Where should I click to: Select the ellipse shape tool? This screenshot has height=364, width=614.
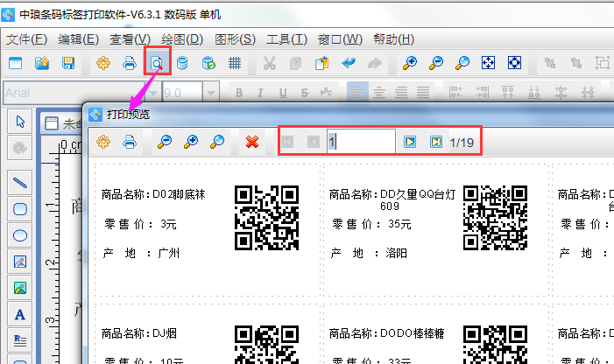(19, 234)
